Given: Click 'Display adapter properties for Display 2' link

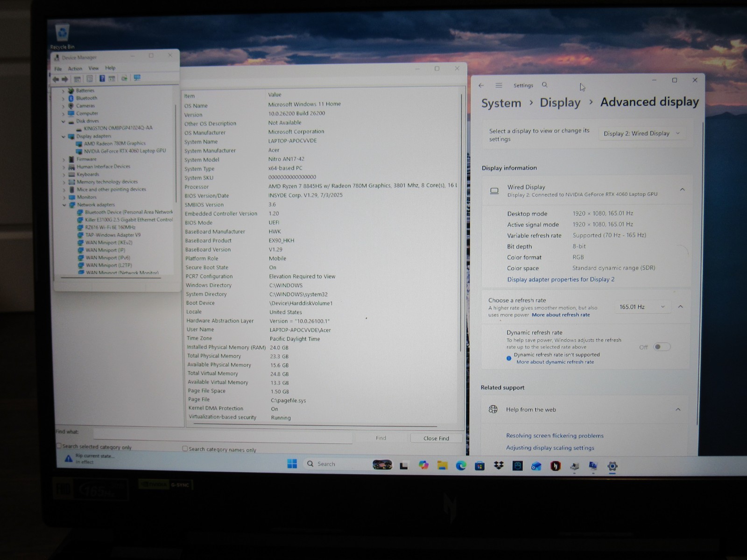Looking at the screenshot, I should tap(561, 279).
